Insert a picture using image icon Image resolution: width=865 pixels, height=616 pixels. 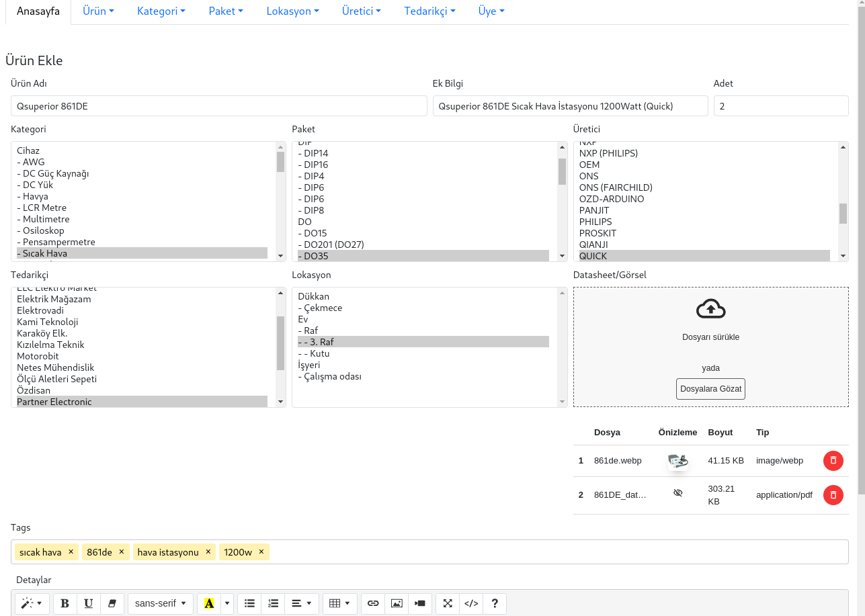point(397,603)
